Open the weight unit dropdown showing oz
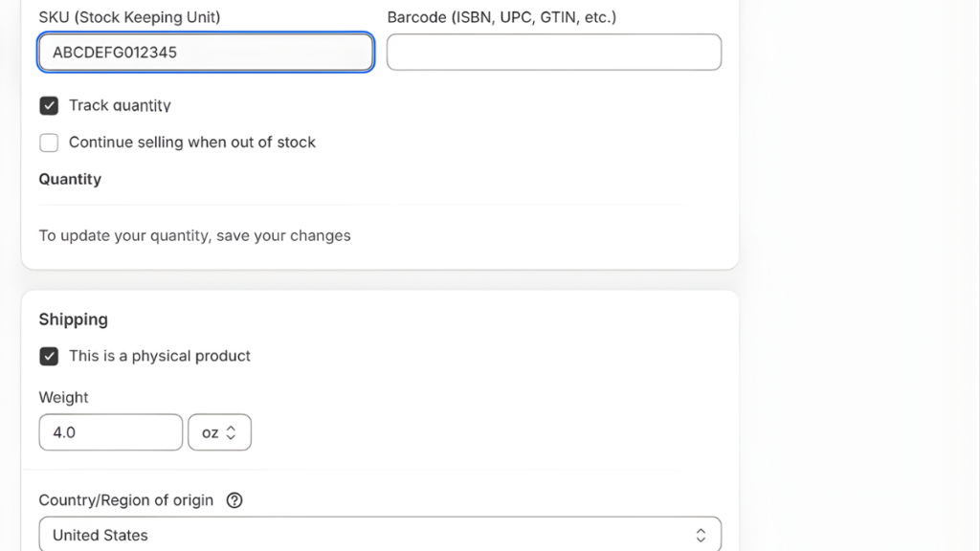 coord(219,432)
